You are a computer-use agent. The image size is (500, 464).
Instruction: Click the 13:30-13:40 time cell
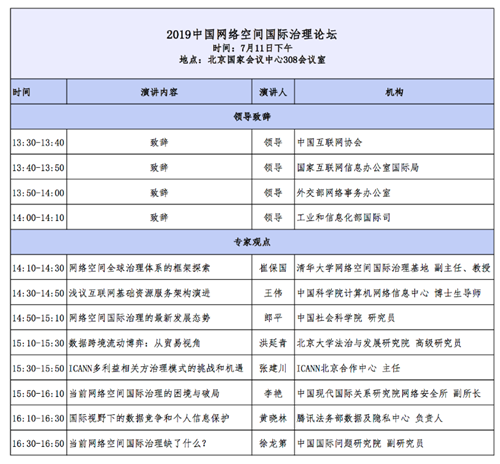[x=38, y=142]
